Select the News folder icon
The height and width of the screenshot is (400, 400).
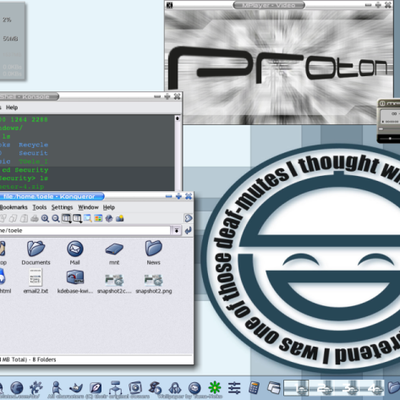coord(153,253)
